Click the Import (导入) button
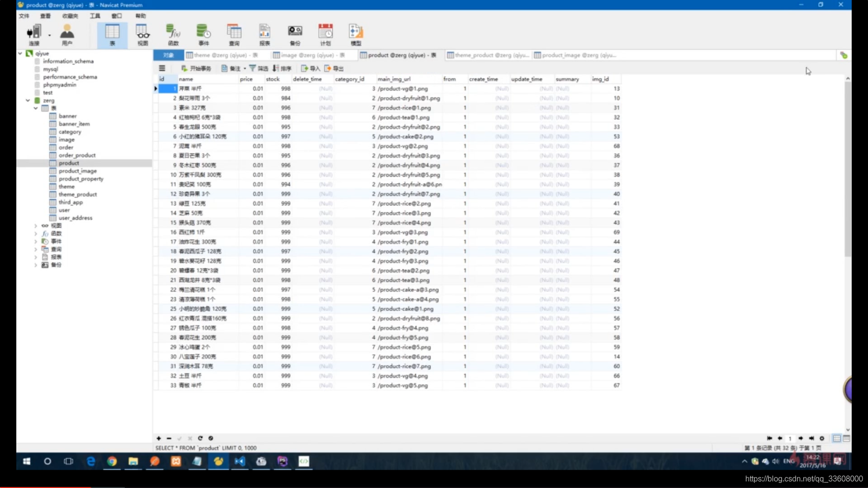 310,69
